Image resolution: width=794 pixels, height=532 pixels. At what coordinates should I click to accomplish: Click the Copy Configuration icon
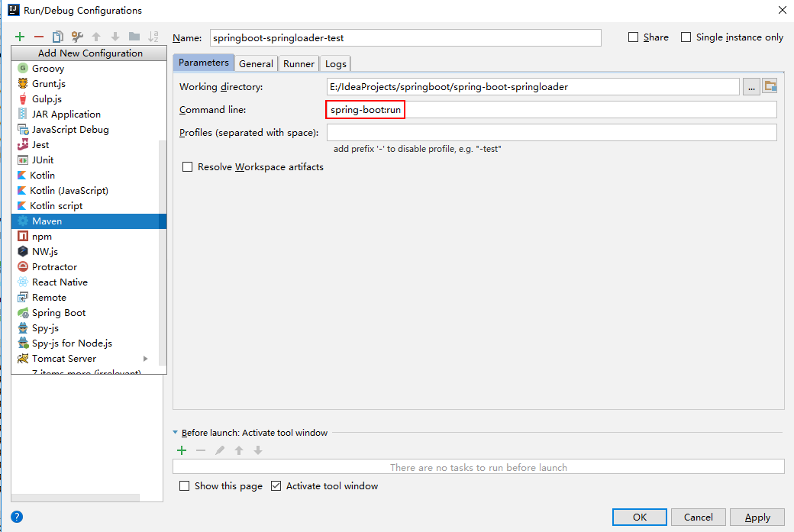57,37
